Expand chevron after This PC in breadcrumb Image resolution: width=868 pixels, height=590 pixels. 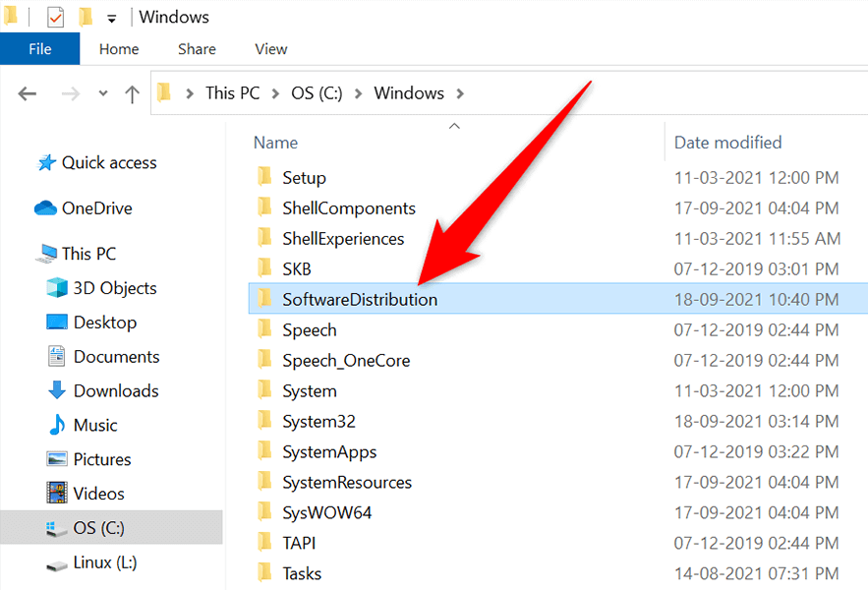tap(275, 93)
